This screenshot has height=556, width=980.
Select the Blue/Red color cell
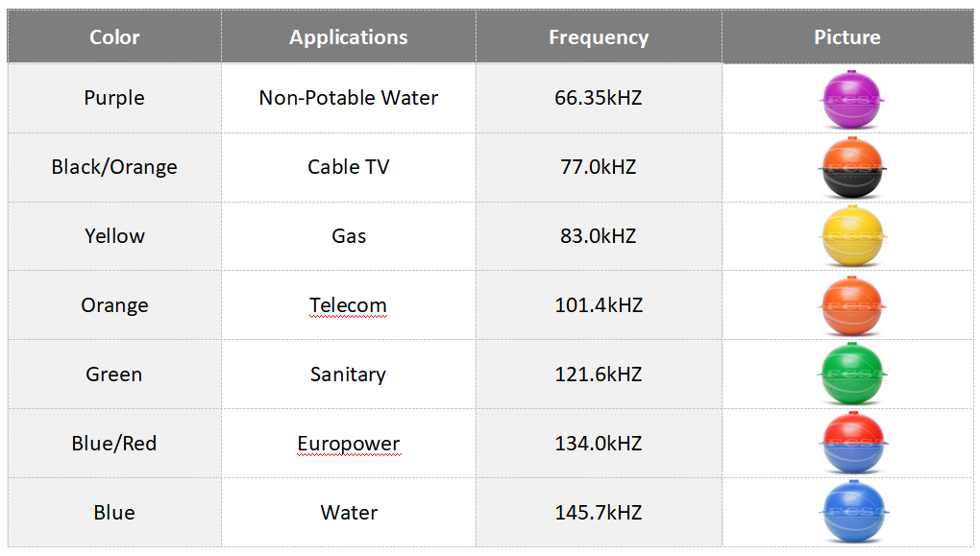114,444
